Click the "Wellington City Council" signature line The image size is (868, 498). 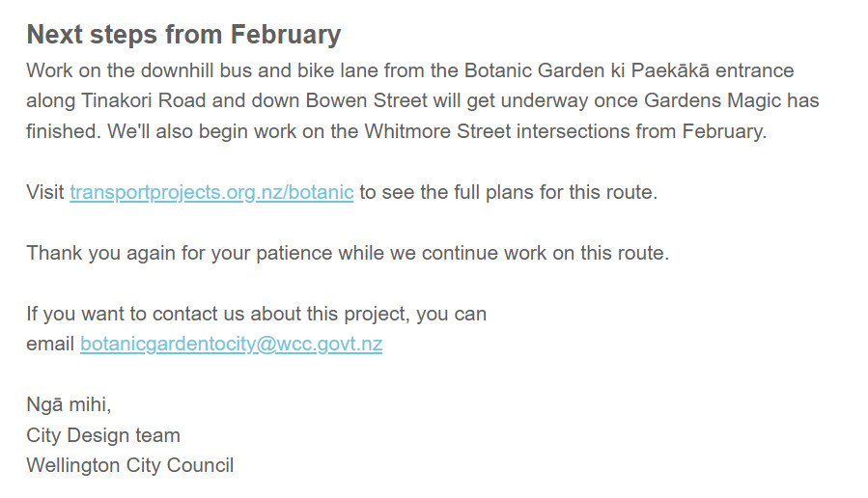[x=130, y=465]
